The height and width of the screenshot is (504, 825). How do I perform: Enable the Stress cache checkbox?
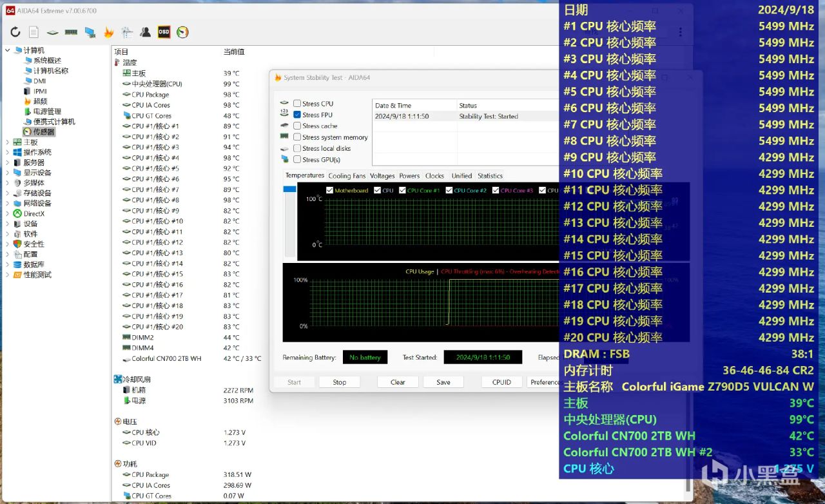pyautogui.click(x=297, y=126)
